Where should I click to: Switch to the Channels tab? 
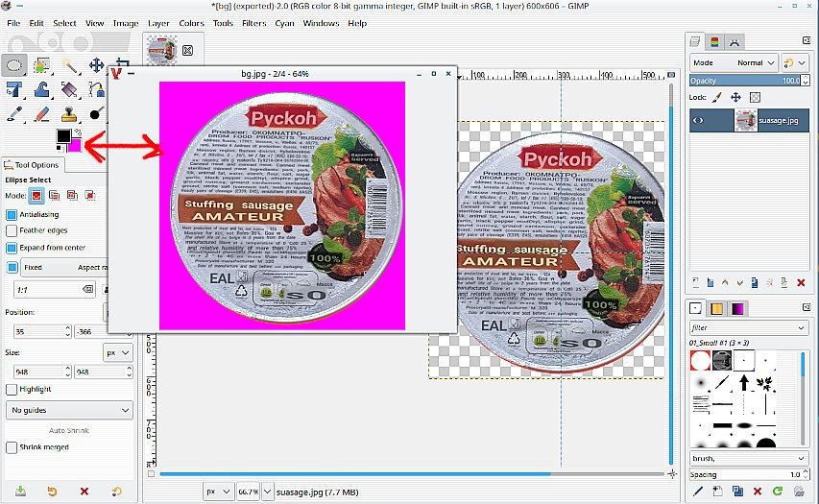pyautogui.click(x=714, y=42)
